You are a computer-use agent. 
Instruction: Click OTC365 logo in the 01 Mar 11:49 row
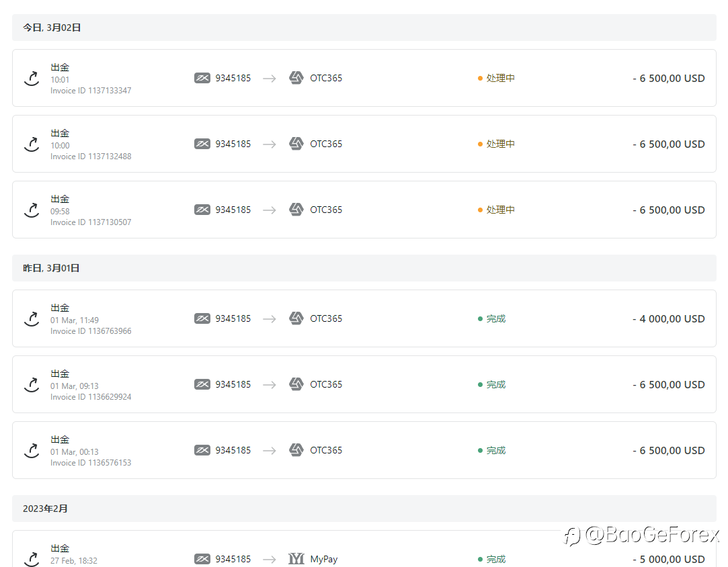pyautogui.click(x=296, y=318)
